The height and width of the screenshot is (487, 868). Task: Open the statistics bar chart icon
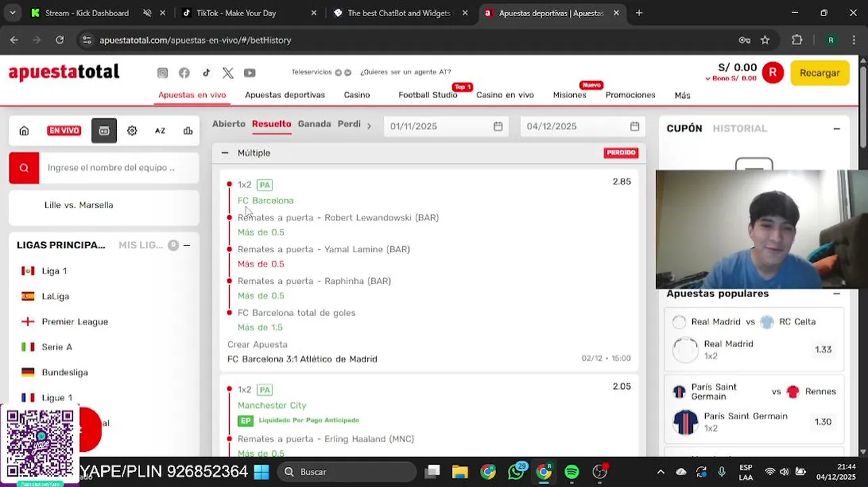coord(188,131)
